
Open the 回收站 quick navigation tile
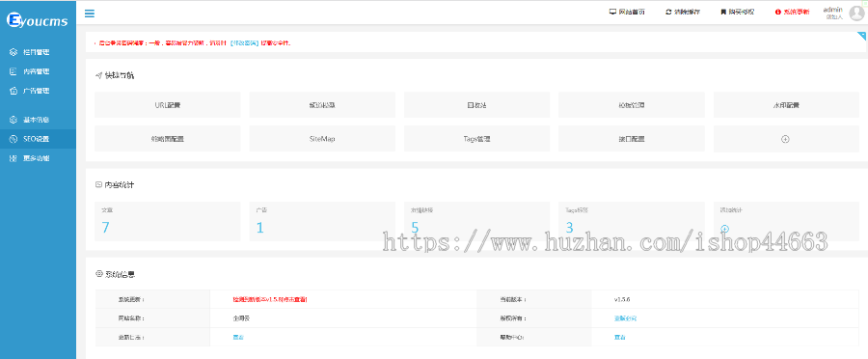tap(476, 104)
